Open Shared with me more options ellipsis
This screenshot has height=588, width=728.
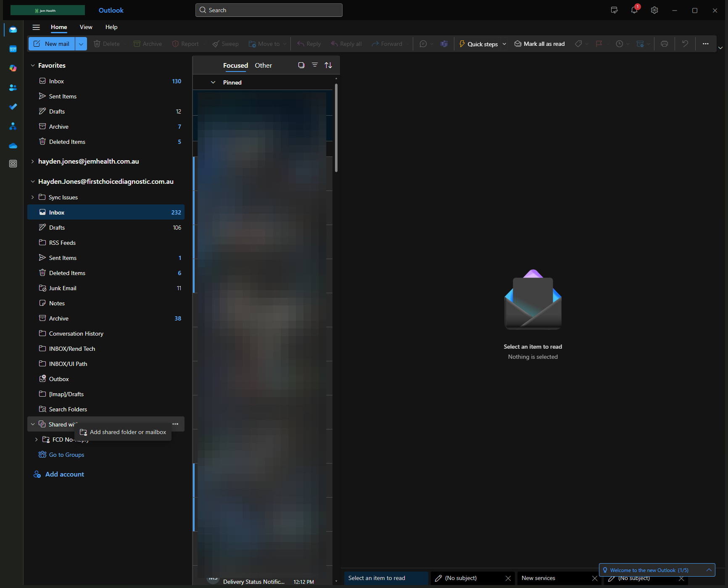[x=175, y=424]
